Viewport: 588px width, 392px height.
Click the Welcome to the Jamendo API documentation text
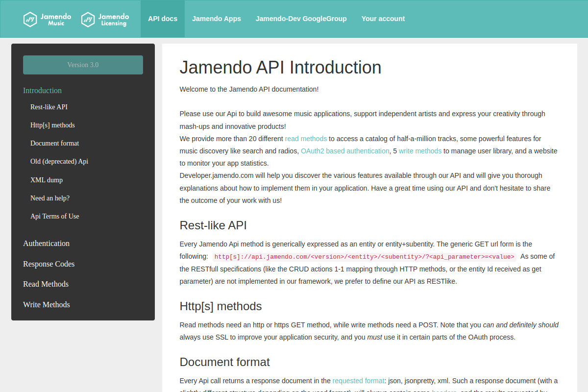[x=249, y=89]
